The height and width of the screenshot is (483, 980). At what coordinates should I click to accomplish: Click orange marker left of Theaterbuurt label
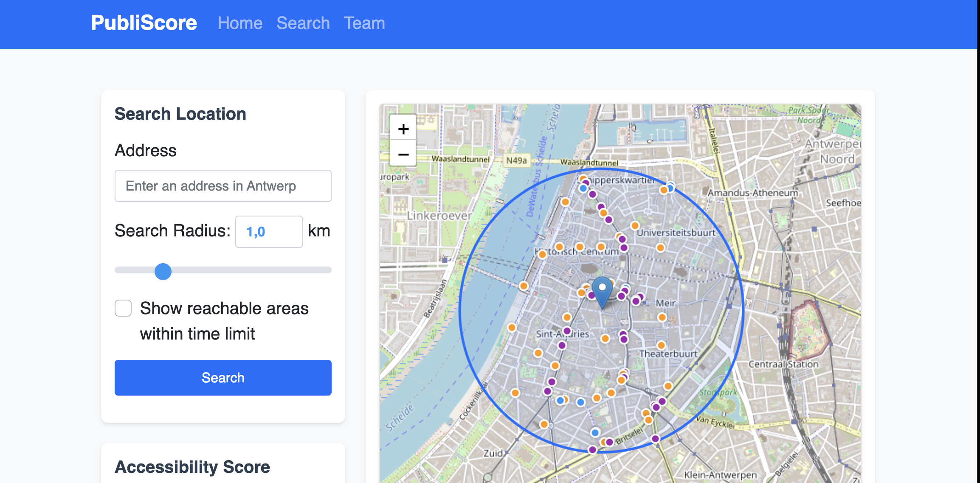(x=605, y=338)
